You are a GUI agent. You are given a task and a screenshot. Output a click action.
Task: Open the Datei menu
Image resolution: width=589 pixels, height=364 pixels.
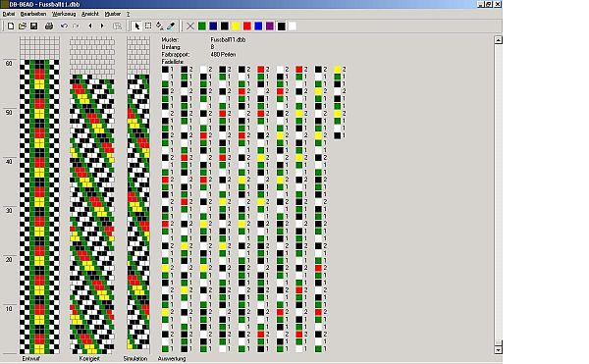click(x=9, y=14)
